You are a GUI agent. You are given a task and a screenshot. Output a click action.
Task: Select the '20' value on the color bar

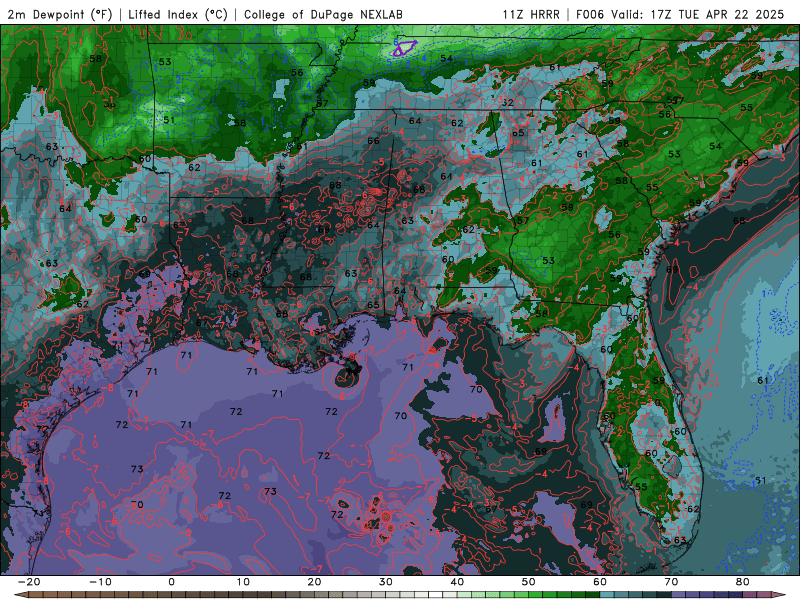(x=314, y=582)
